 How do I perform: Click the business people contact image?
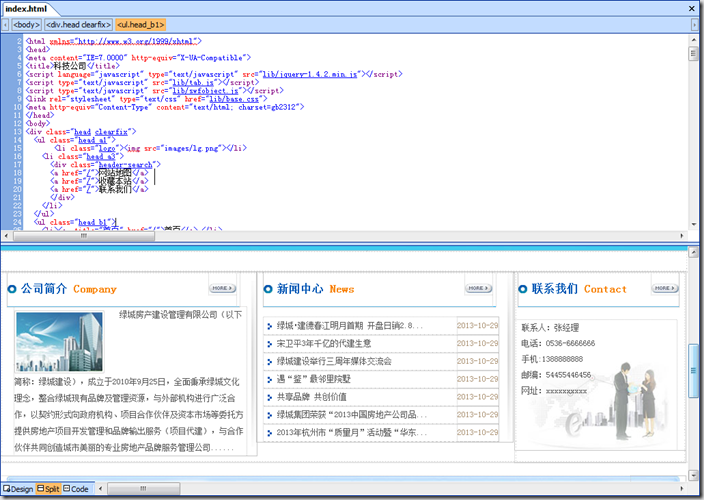[x=635, y=401]
